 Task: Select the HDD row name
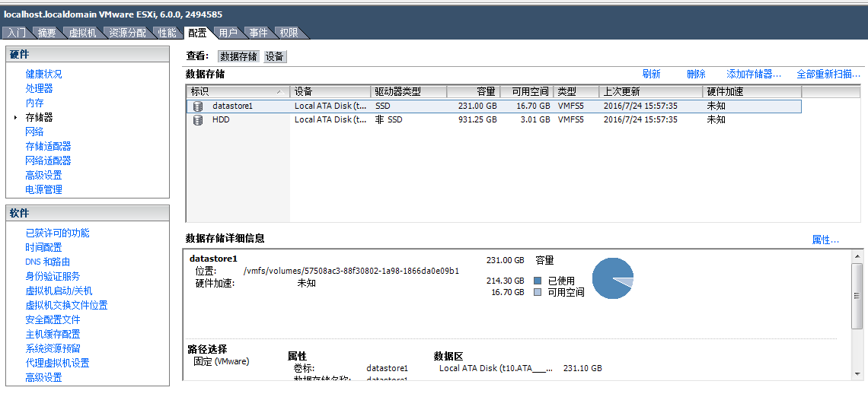221,119
